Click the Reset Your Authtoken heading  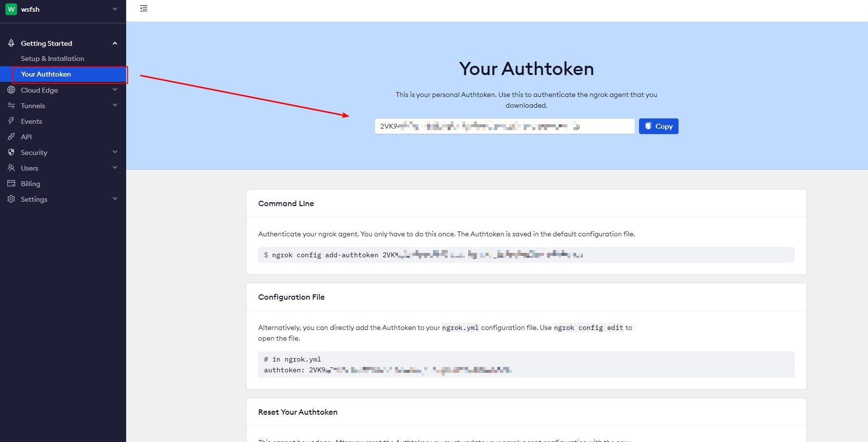point(298,412)
